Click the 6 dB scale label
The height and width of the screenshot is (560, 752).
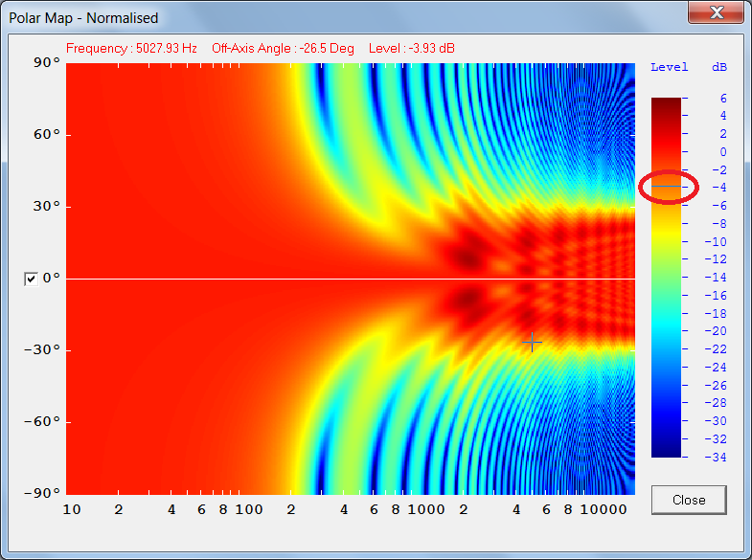point(723,99)
